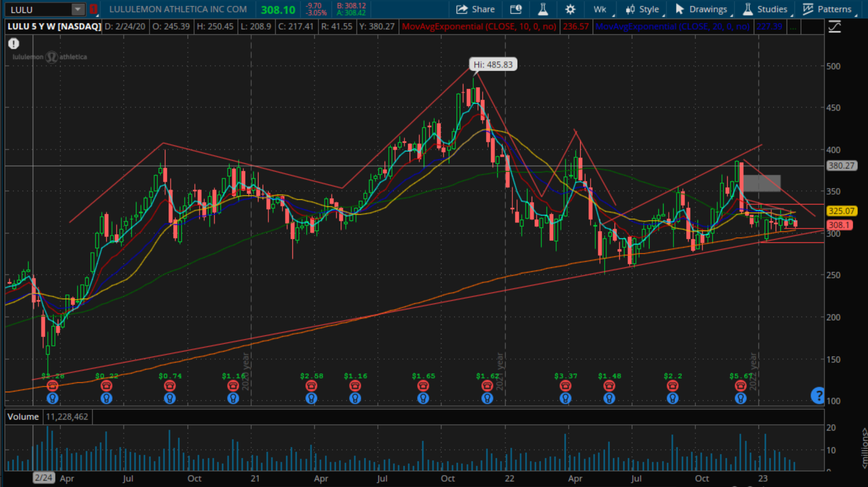Image resolution: width=868 pixels, height=487 pixels.
Task: Click the volume value 11,228,462
Action: click(67, 417)
